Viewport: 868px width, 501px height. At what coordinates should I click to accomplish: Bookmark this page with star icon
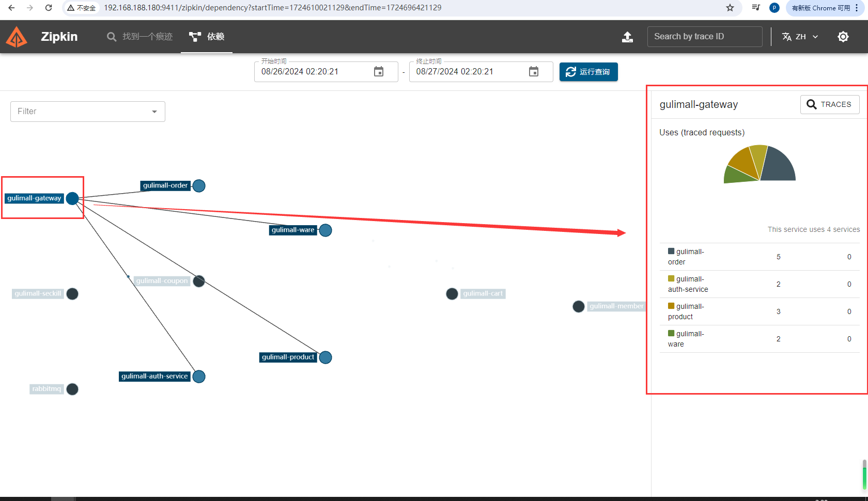(730, 8)
